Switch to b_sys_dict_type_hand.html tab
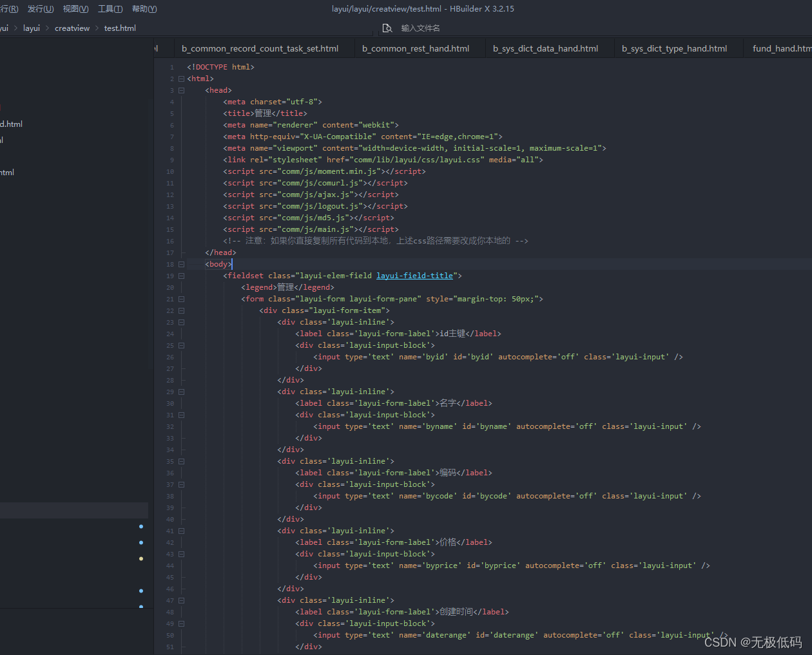This screenshot has width=812, height=655. pos(675,48)
